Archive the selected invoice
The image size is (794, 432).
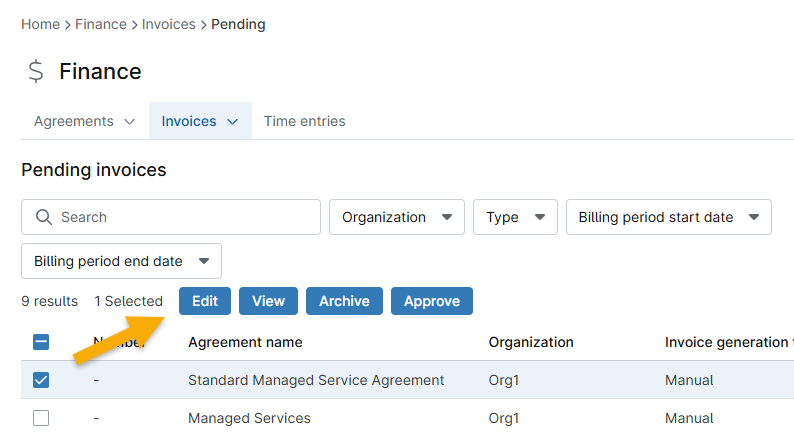[x=344, y=301]
